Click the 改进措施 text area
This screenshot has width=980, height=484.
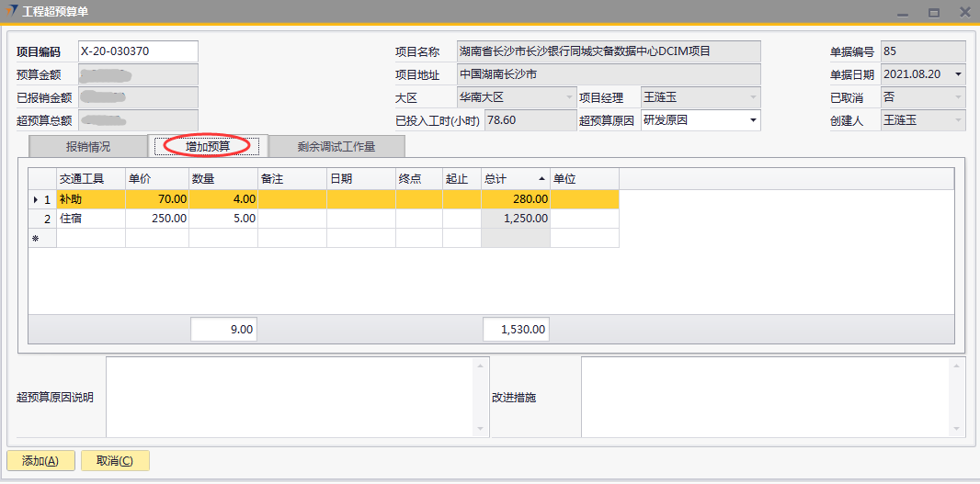[765, 397]
